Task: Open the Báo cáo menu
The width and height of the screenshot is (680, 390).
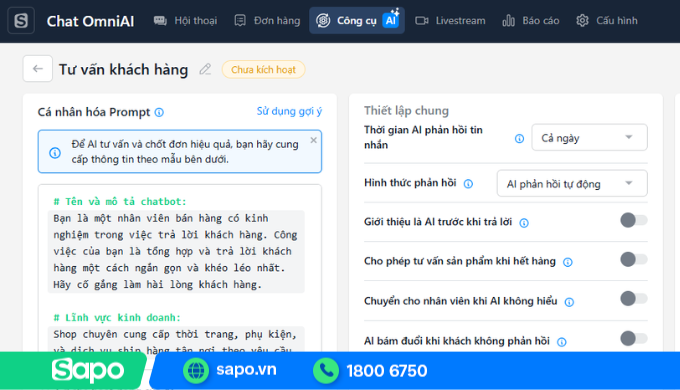Action: [531, 21]
